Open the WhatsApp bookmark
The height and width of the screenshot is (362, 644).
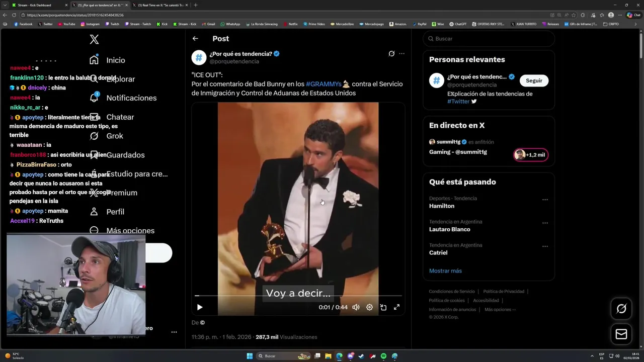tap(230, 24)
